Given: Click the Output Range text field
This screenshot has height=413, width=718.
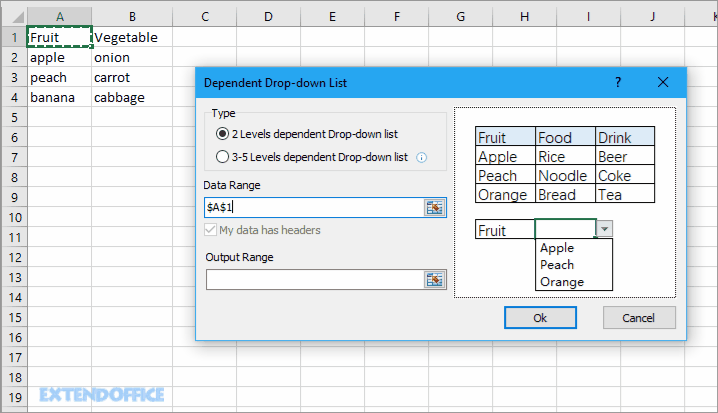Looking at the screenshot, I should tap(312, 280).
